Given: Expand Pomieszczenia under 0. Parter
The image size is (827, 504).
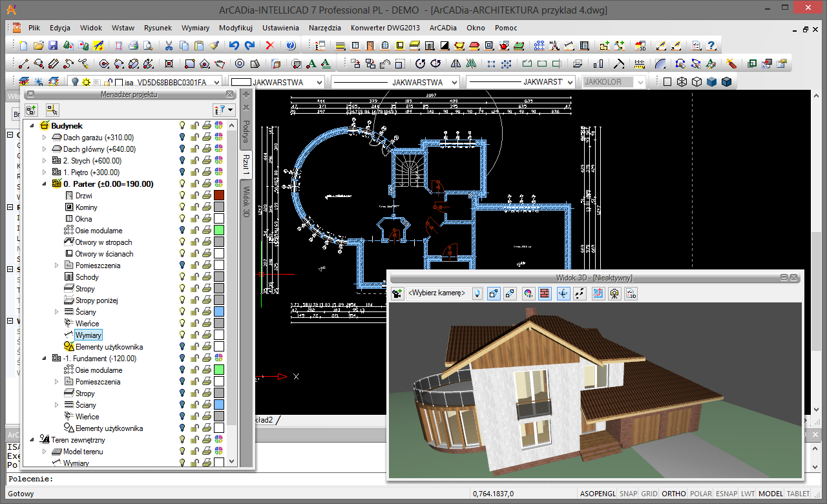Looking at the screenshot, I should point(56,266).
